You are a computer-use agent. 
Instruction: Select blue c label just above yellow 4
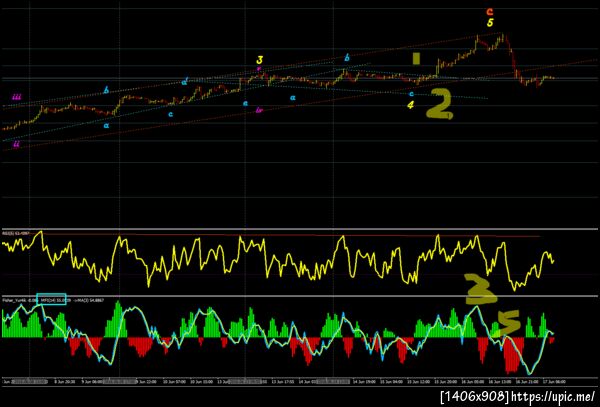click(x=411, y=94)
